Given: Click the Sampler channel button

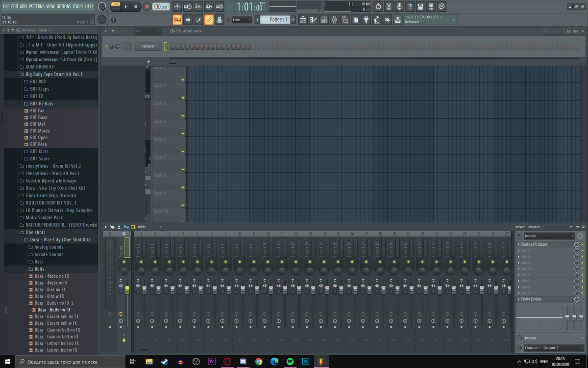Looking at the screenshot, I should pos(148,46).
